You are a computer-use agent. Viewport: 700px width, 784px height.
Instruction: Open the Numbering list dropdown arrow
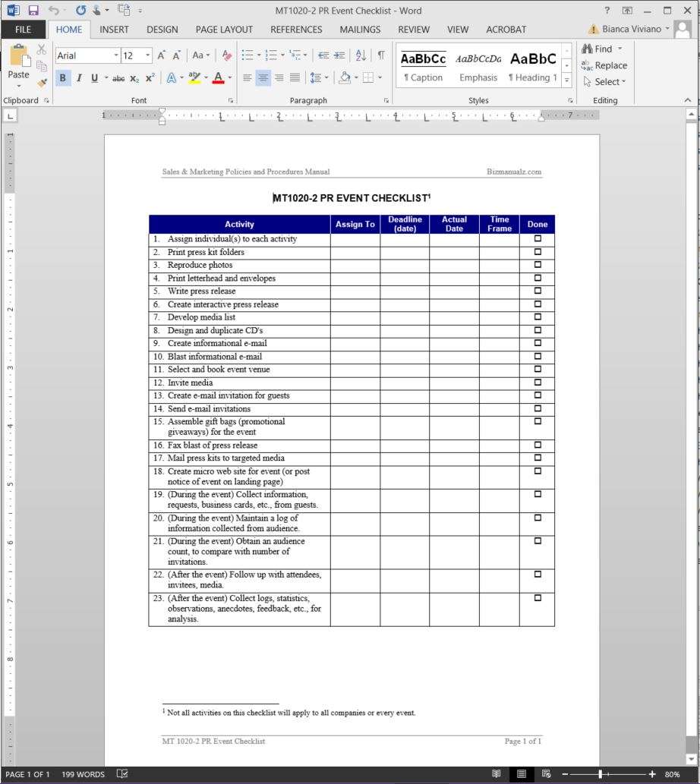282,55
